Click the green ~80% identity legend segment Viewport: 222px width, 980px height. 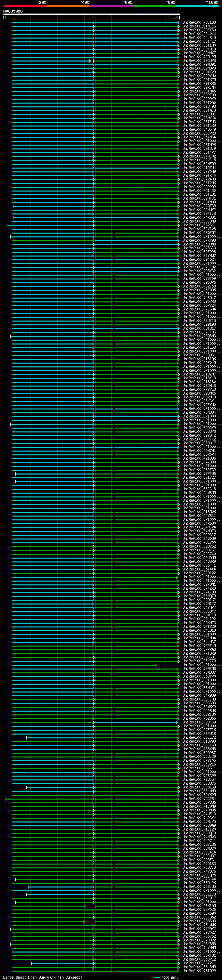tap(154, 6)
